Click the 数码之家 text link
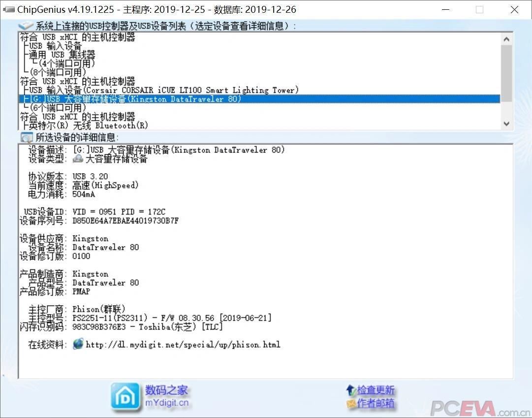The width and height of the screenshot is (532, 418). (x=166, y=390)
